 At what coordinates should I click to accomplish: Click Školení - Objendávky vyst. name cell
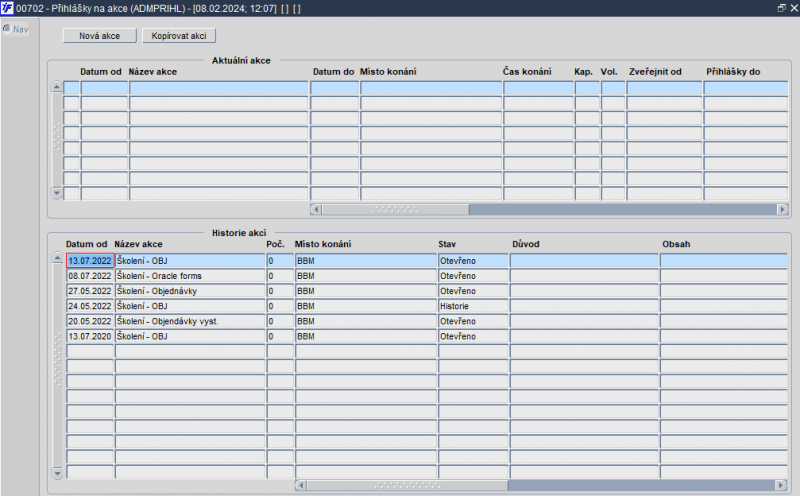[190, 321]
